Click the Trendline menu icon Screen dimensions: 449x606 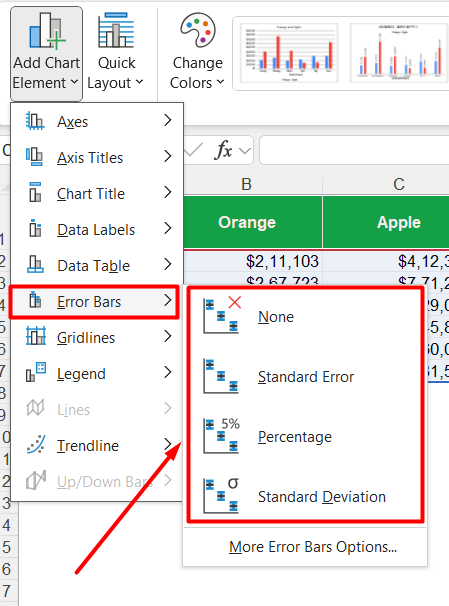pyautogui.click(x=36, y=444)
